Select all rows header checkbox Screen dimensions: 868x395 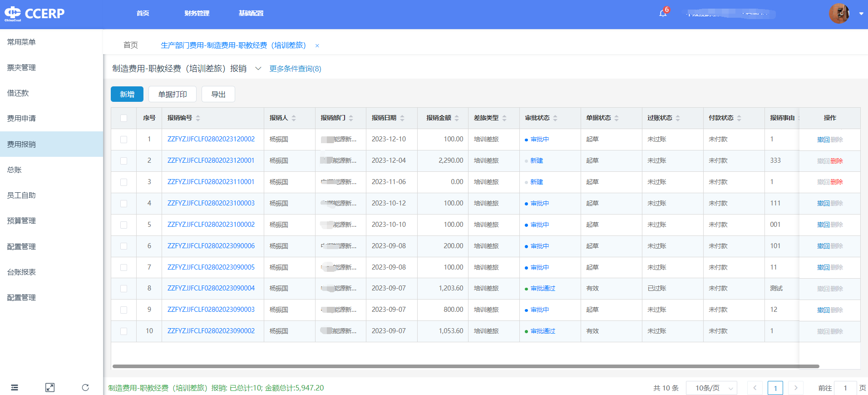(123, 118)
